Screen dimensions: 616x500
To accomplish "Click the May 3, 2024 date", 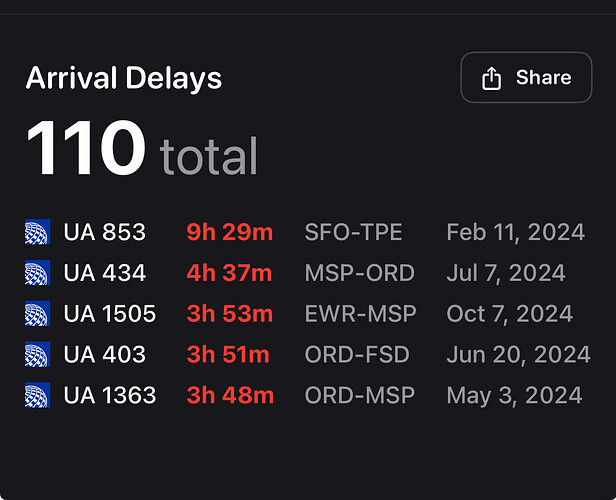I will (514, 395).
